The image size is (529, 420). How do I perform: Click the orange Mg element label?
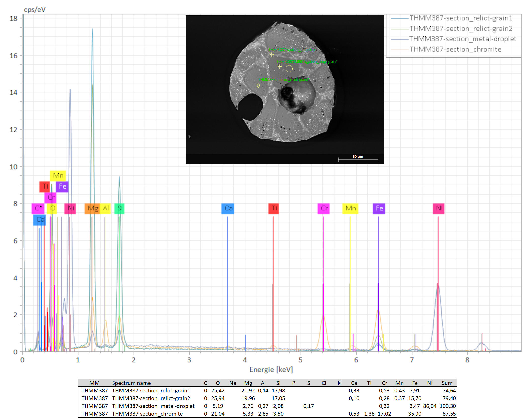point(92,209)
